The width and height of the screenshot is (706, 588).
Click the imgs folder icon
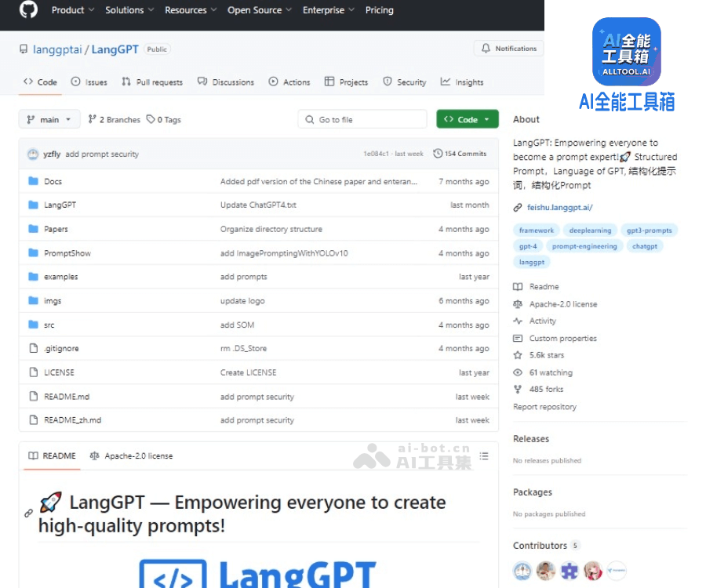point(33,300)
